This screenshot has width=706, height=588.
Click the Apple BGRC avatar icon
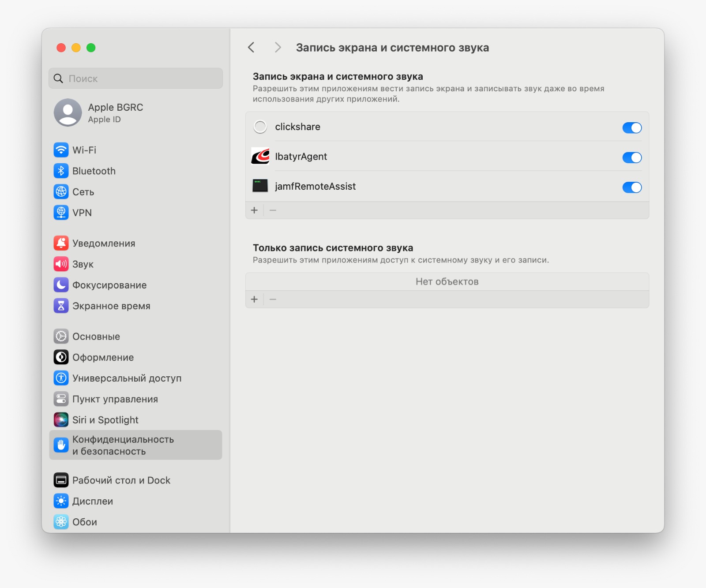(68, 112)
